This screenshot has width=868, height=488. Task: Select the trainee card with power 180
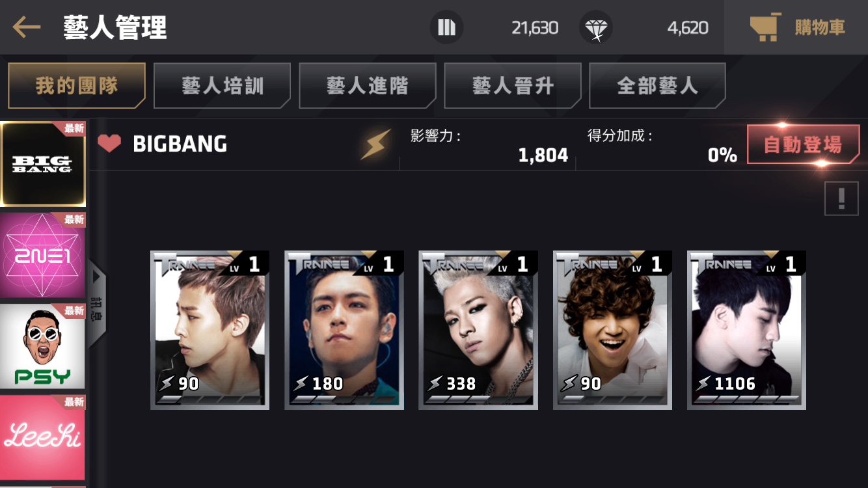pos(344,330)
